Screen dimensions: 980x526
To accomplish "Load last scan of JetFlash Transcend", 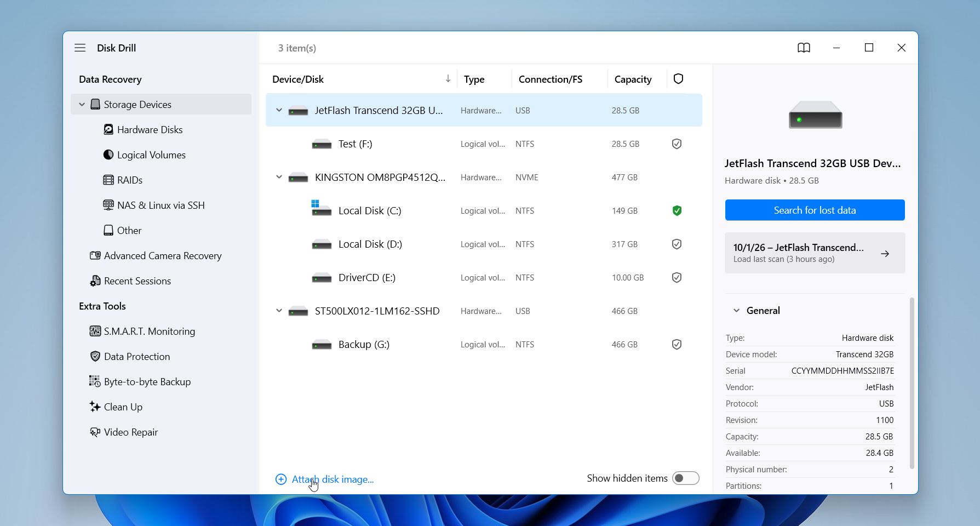I will [815, 253].
